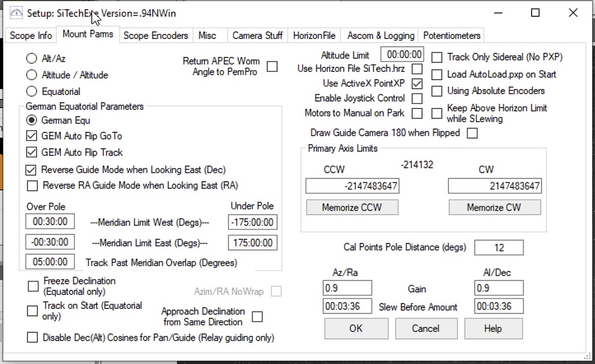Open the Camera Stuff tab
The image size is (595, 364).
(x=257, y=35)
